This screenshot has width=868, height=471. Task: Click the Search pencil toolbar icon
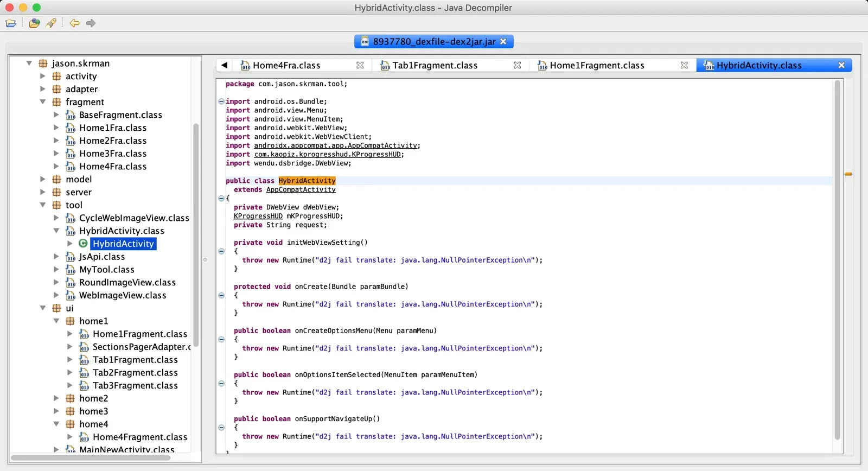pos(51,23)
